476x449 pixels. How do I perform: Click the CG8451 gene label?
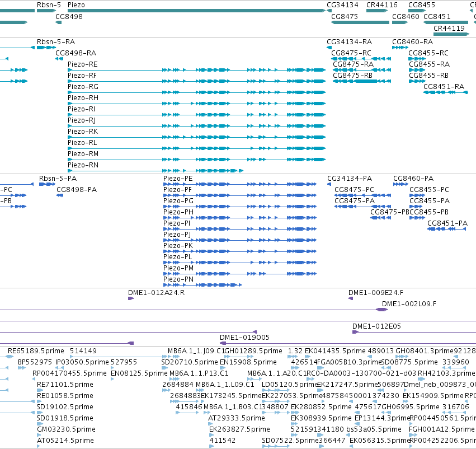pos(437,16)
